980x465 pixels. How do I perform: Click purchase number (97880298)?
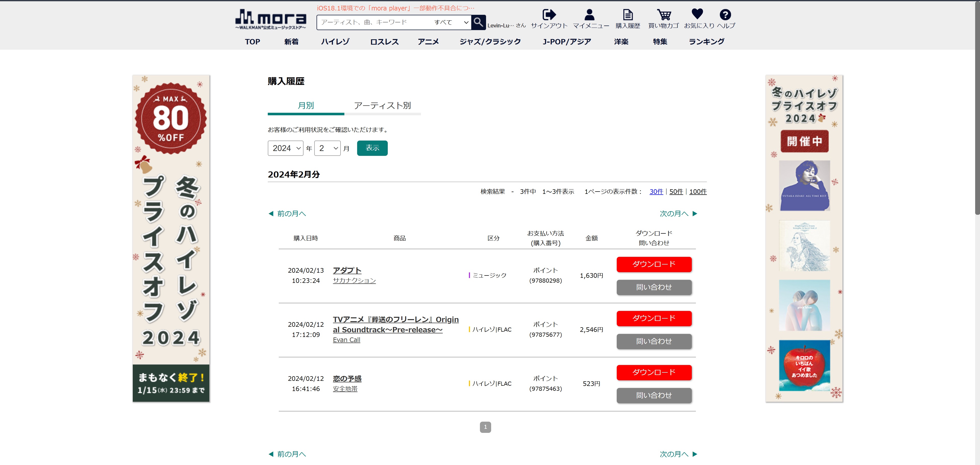pos(545,281)
